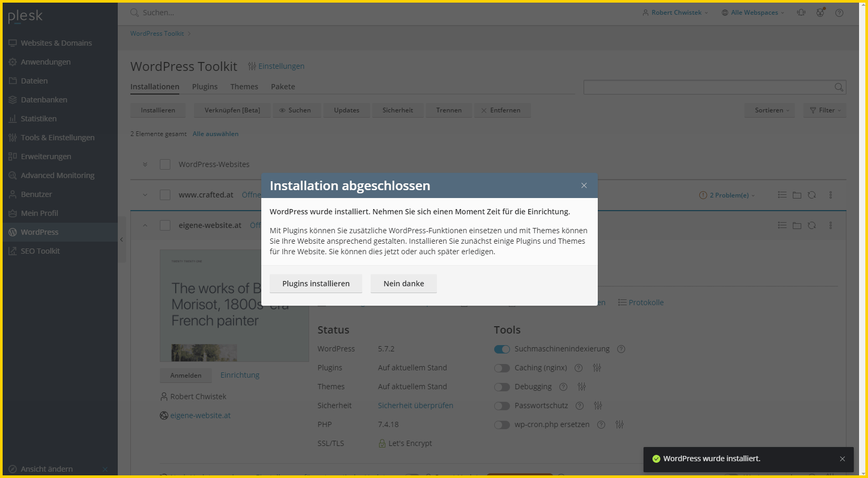868x478 pixels.
Task: Toggle expand-all chevron beside WordPress-Websites
Action: pyautogui.click(x=145, y=164)
